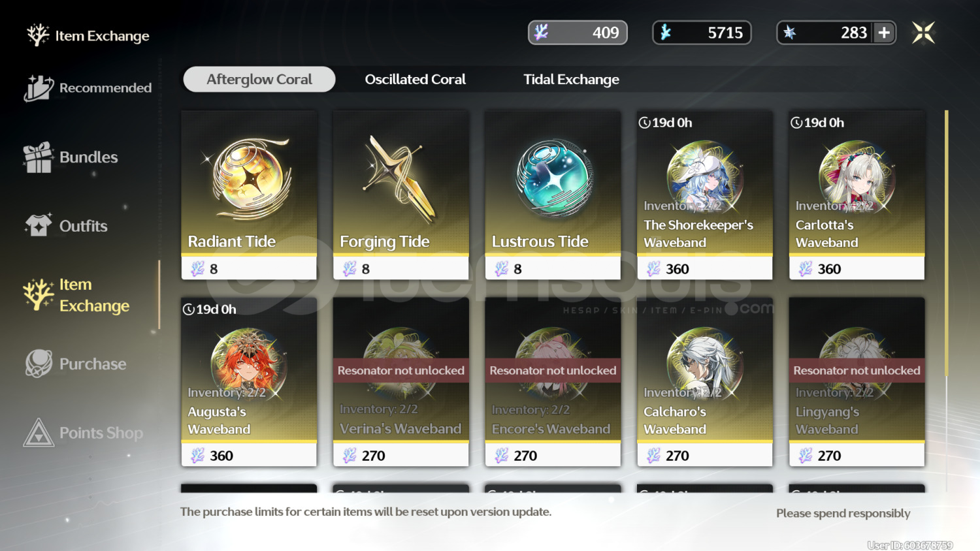This screenshot has height=551, width=980.
Task: Select the Forging Tide item
Action: (x=401, y=195)
